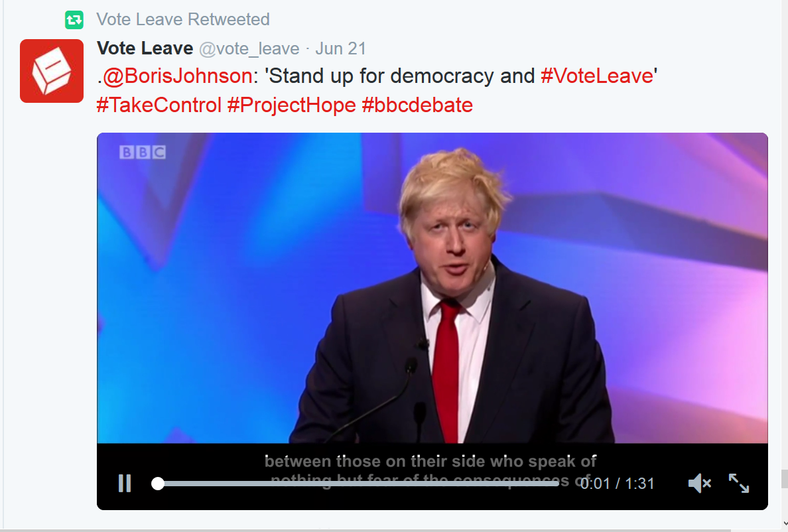The width and height of the screenshot is (788, 532).
Task: Click the scrollbar down arrow
Action: [785, 525]
